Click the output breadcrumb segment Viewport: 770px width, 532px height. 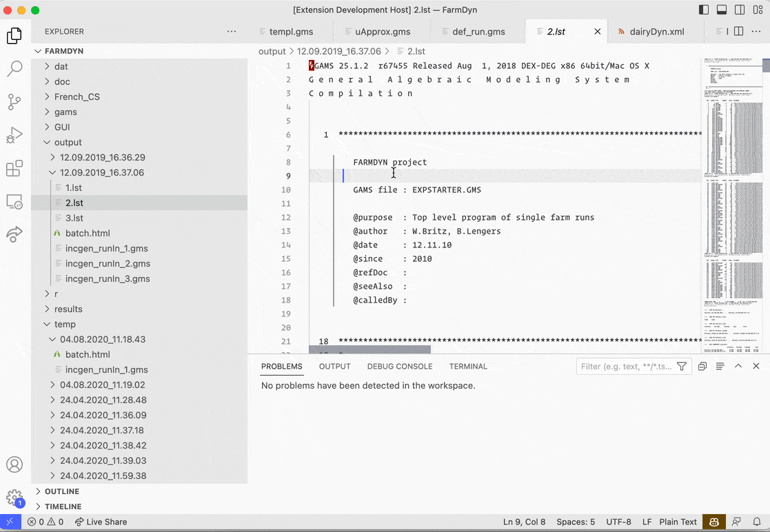click(272, 51)
